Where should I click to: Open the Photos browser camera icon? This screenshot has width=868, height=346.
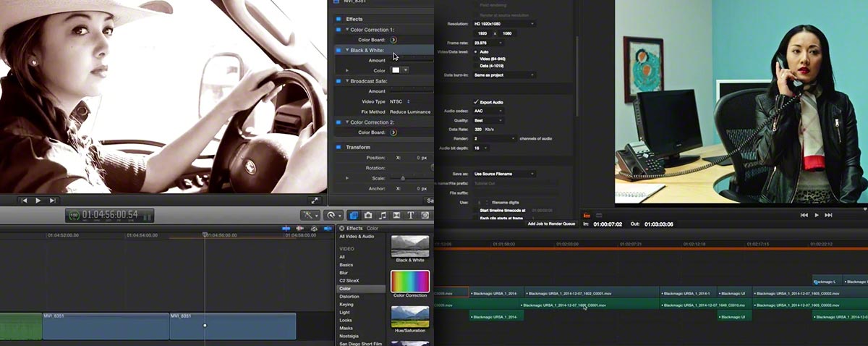point(368,215)
